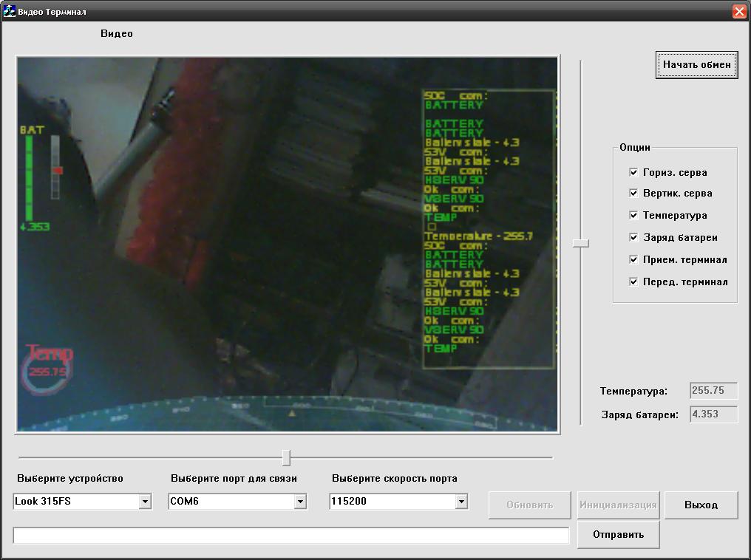The image size is (751, 560).
Task: Disable the Вертик. серва option
Action: [633, 193]
